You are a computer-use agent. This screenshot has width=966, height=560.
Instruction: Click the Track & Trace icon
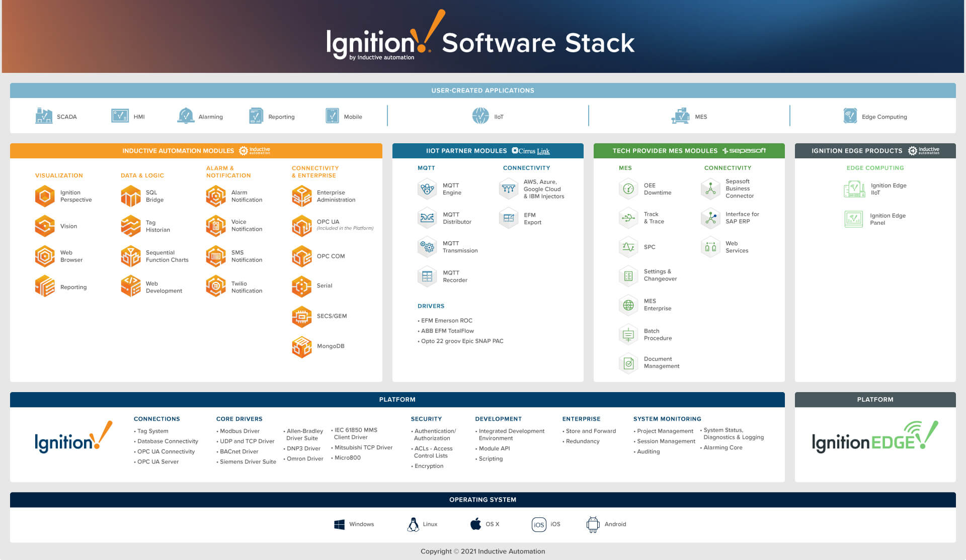628,218
